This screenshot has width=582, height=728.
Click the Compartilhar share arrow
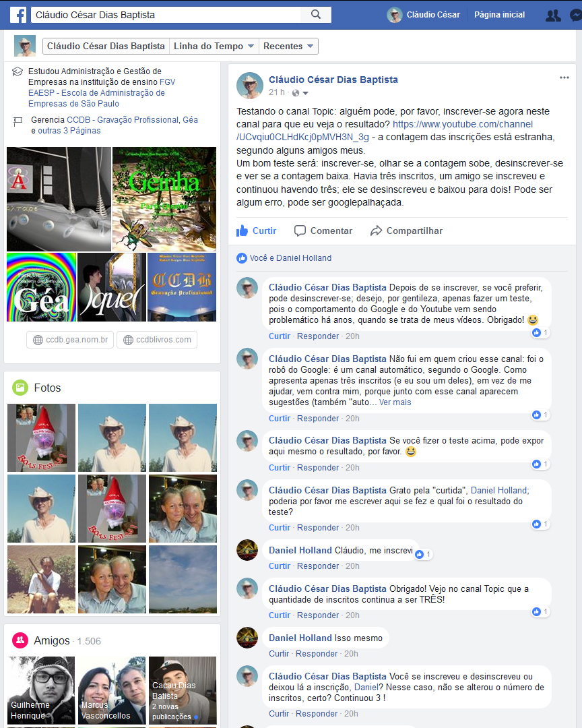pos(376,231)
